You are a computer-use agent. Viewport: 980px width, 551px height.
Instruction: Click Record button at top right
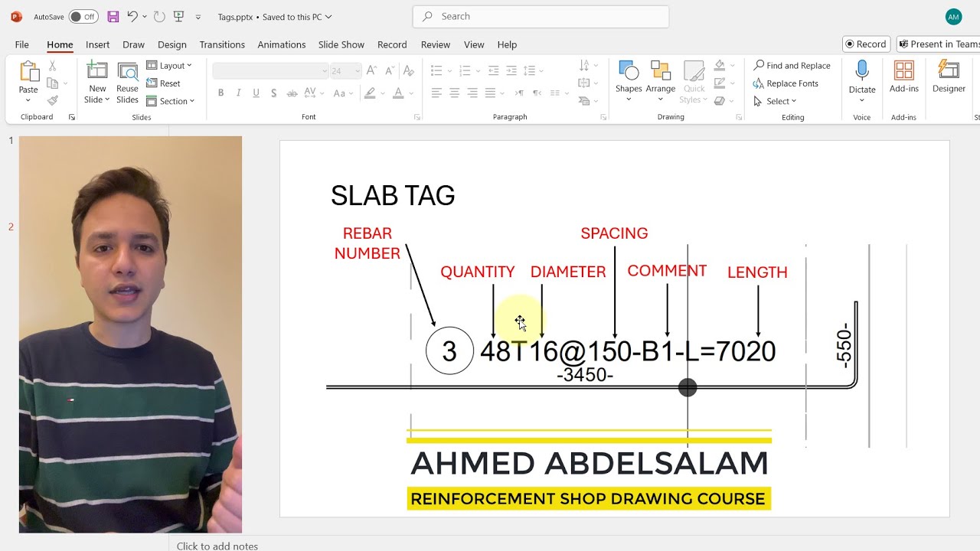pyautogui.click(x=866, y=44)
